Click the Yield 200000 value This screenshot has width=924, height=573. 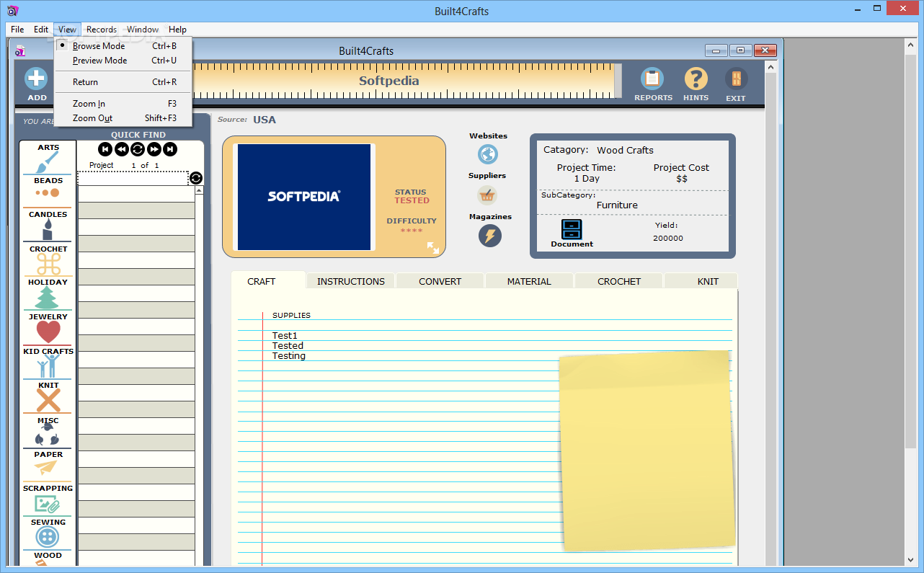[x=668, y=238]
